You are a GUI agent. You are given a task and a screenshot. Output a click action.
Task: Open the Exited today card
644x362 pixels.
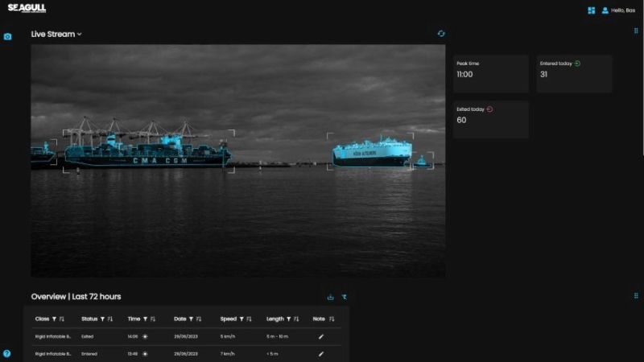tap(491, 119)
